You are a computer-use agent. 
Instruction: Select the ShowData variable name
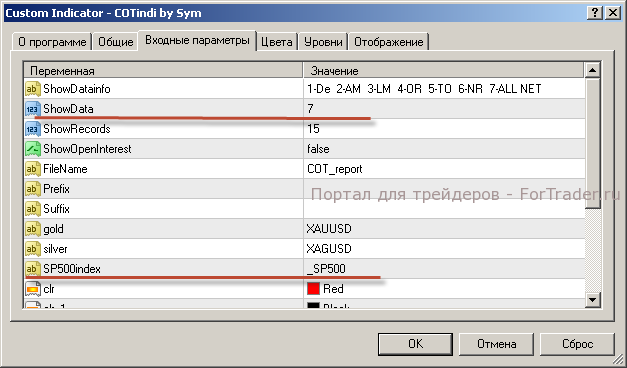click(68, 109)
